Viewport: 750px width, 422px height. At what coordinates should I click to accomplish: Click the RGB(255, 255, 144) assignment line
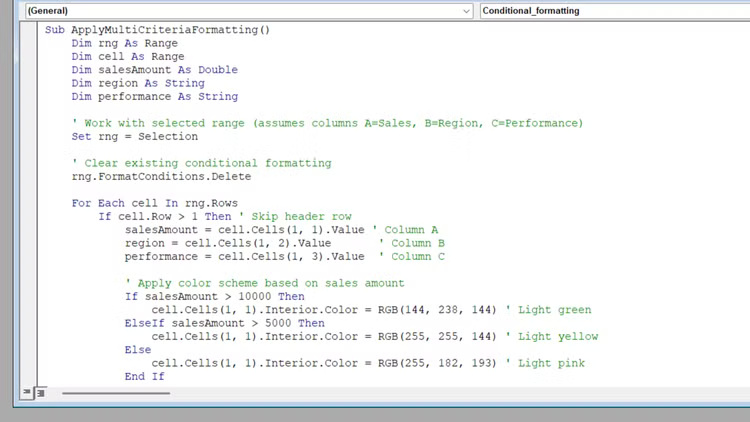click(x=324, y=336)
